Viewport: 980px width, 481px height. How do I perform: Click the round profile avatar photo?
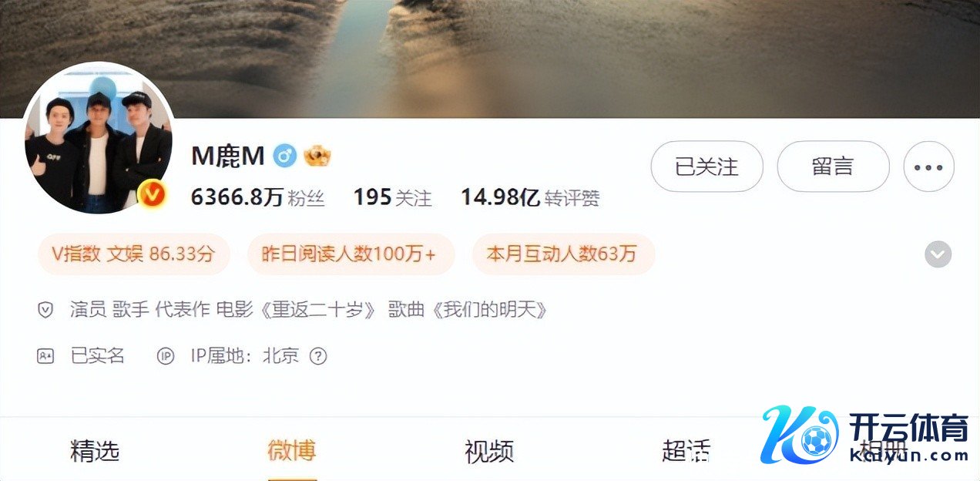click(x=98, y=140)
